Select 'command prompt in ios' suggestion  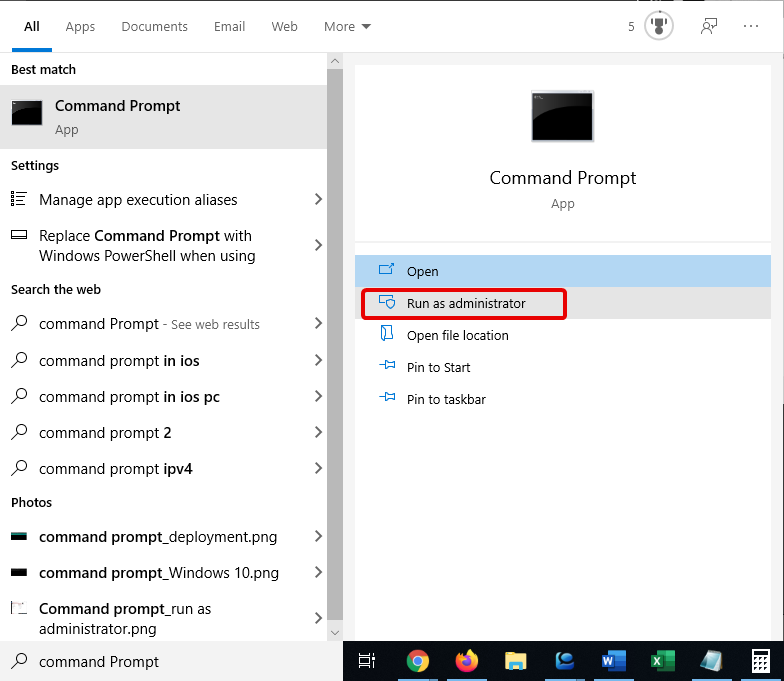pos(164,360)
